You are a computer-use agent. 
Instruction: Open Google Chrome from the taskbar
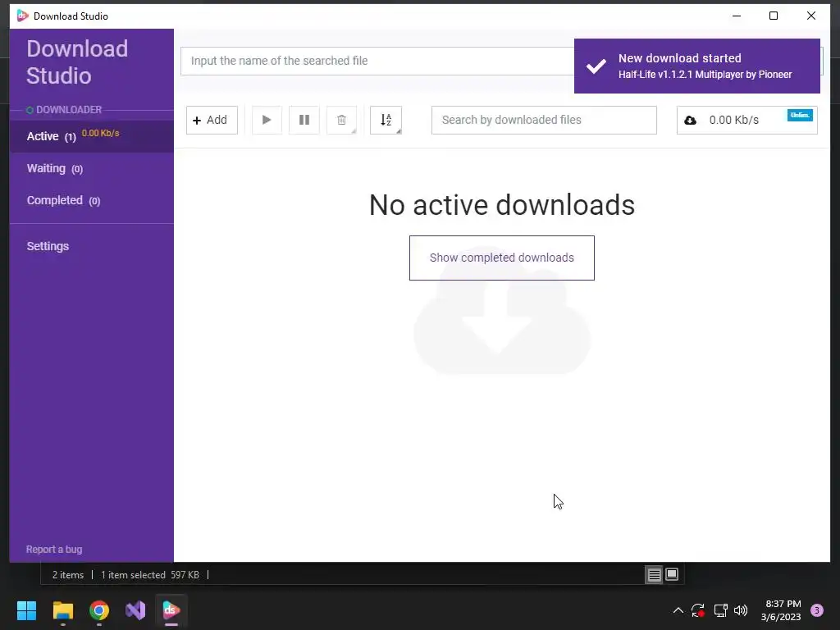tap(99, 610)
